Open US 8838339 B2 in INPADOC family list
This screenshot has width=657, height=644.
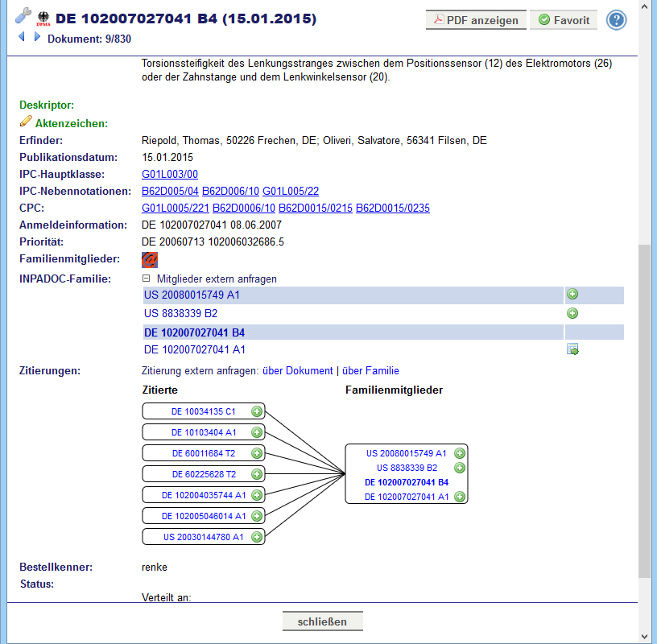click(180, 313)
